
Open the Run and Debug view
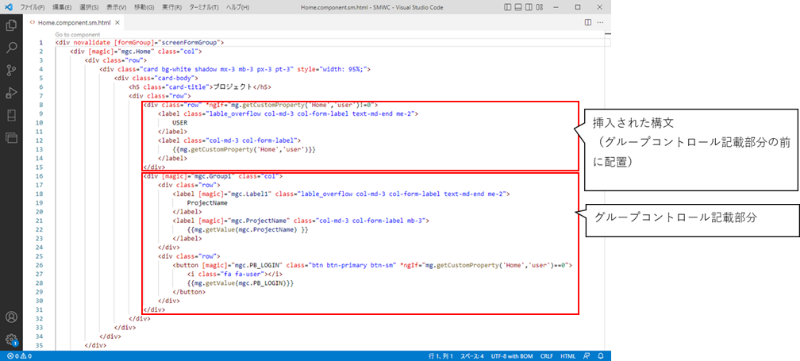coord(11,93)
